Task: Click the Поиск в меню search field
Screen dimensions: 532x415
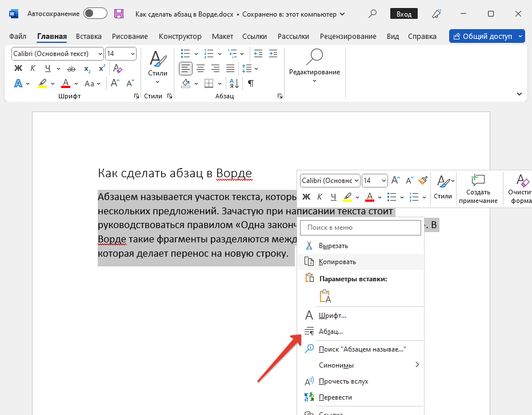Action: pyautogui.click(x=360, y=228)
